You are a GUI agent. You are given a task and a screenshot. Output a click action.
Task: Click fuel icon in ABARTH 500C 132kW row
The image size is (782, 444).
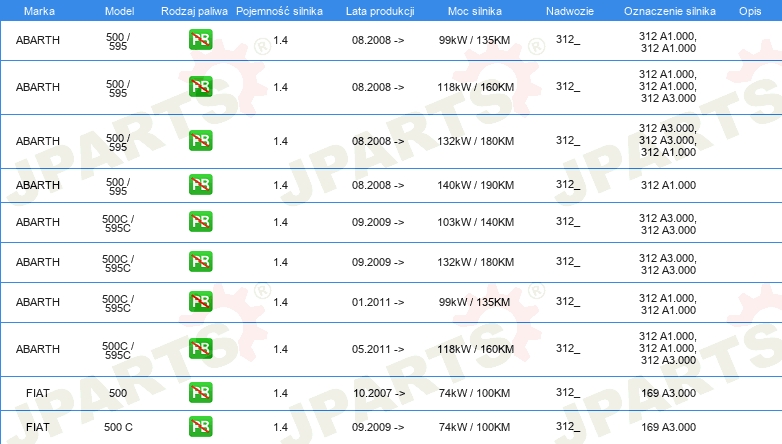click(x=200, y=261)
